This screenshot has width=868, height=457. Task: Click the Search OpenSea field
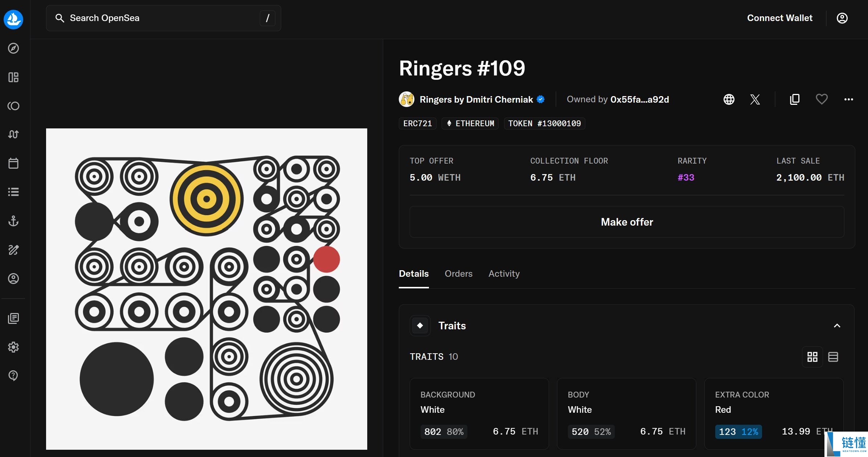click(164, 18)
